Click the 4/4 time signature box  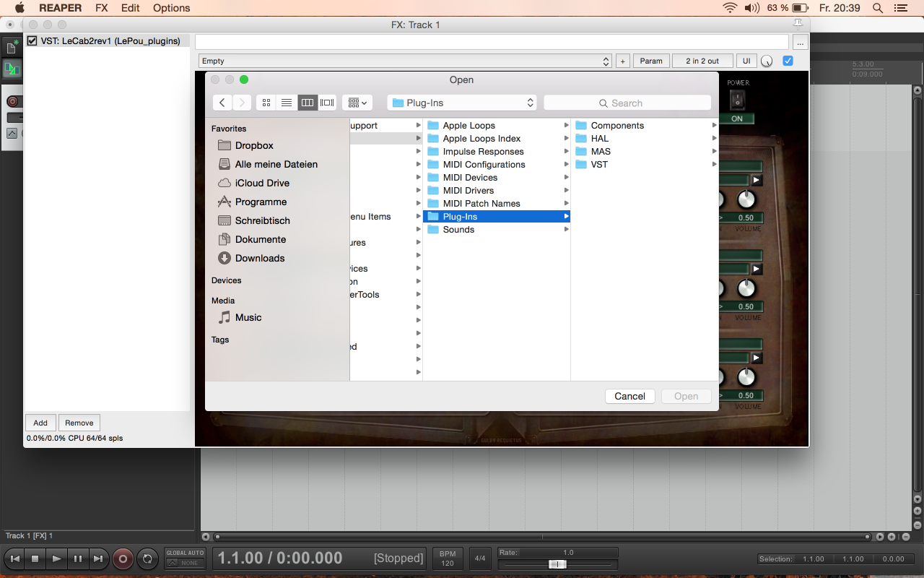click(480, 558)
